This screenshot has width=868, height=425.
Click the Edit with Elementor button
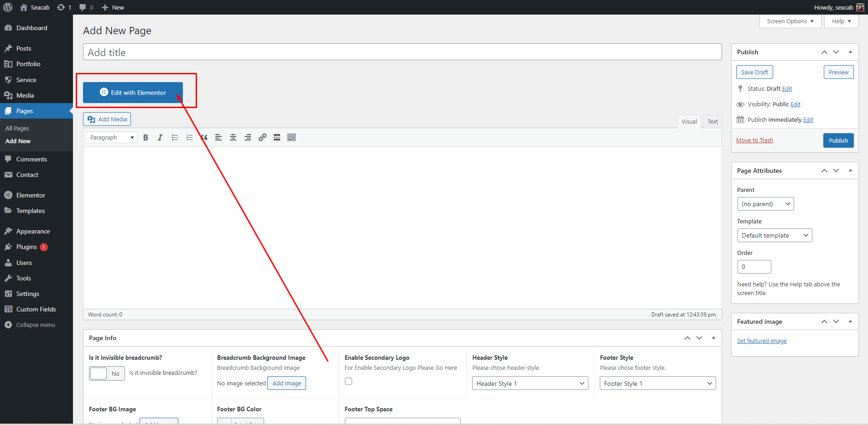click(x=133, y=93)
